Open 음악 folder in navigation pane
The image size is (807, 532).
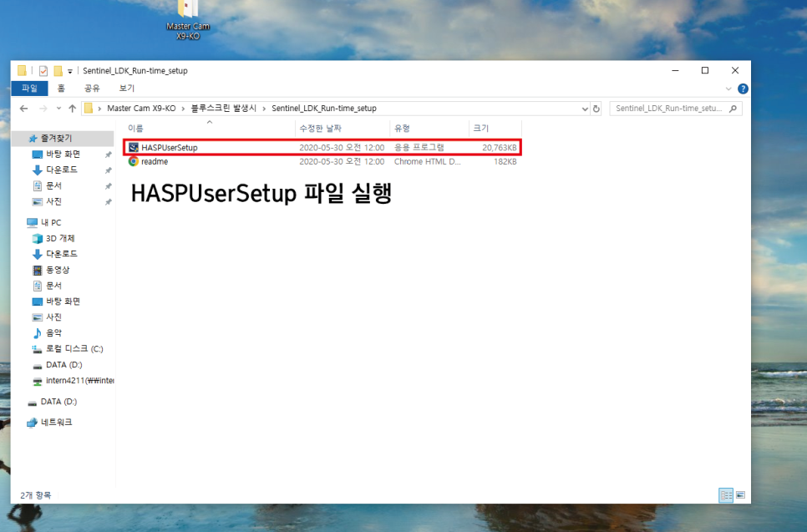click(x=53, y=333)
